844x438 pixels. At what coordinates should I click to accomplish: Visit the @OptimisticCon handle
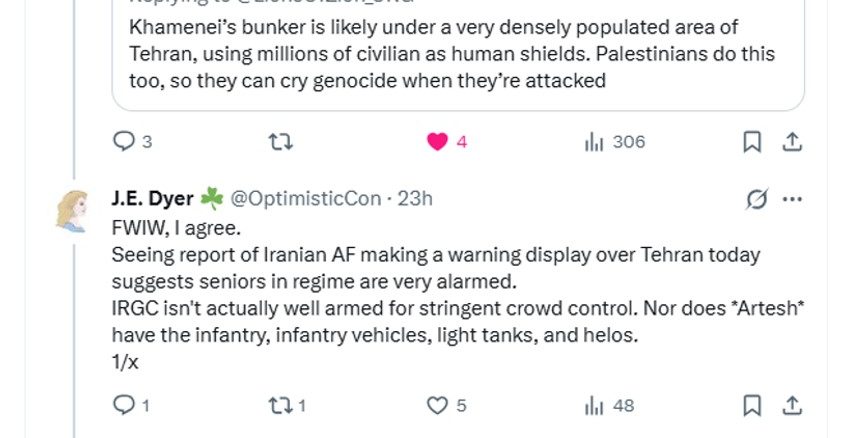(x=306, y=198)
